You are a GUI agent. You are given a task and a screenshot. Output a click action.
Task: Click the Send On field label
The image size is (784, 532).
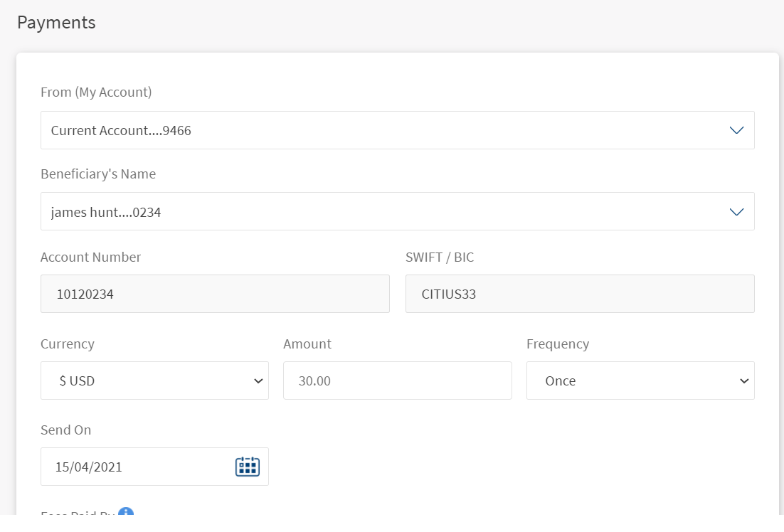click(66, 430)
